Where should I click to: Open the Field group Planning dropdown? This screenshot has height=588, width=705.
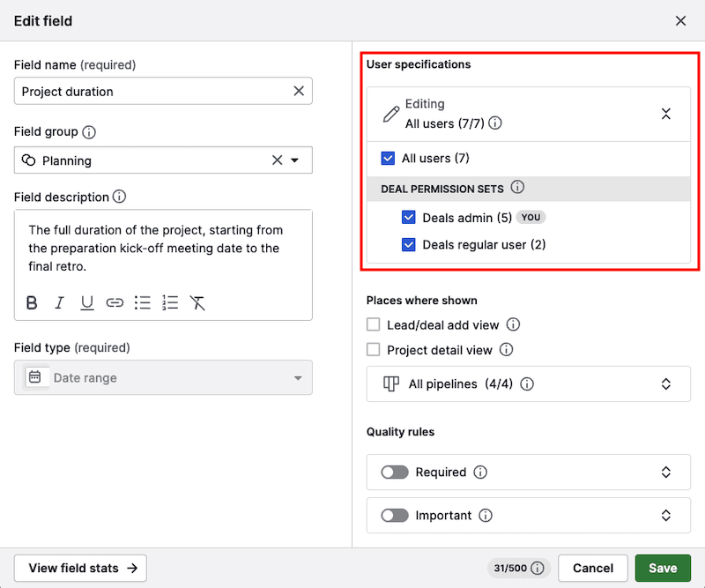click(294, 160)
